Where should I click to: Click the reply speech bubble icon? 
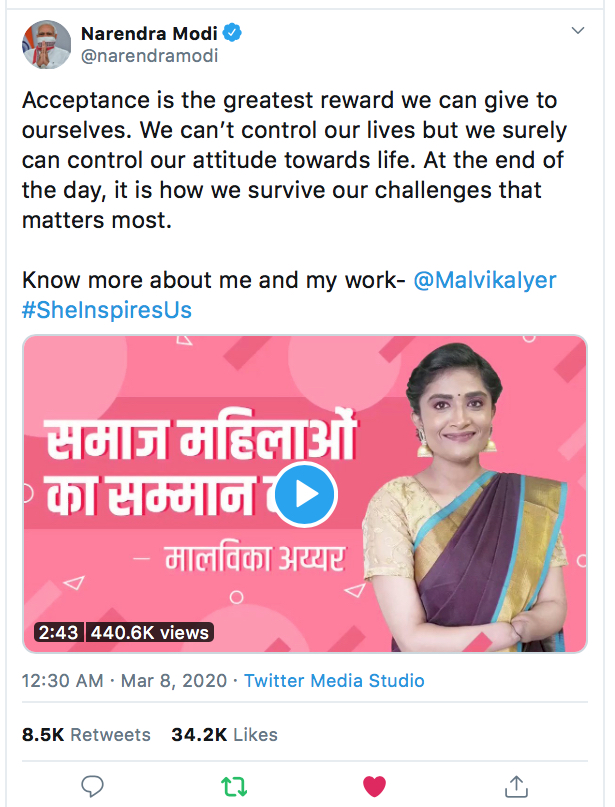(92, 785)
